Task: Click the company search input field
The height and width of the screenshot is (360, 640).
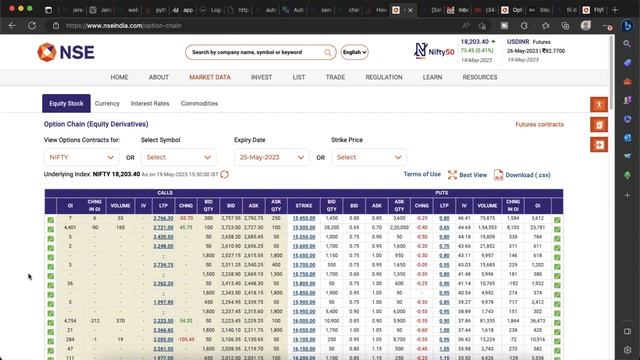Action: point(256,52)
